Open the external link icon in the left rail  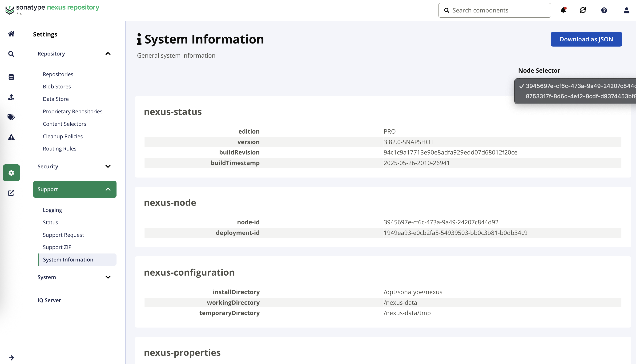click(11, 193)
